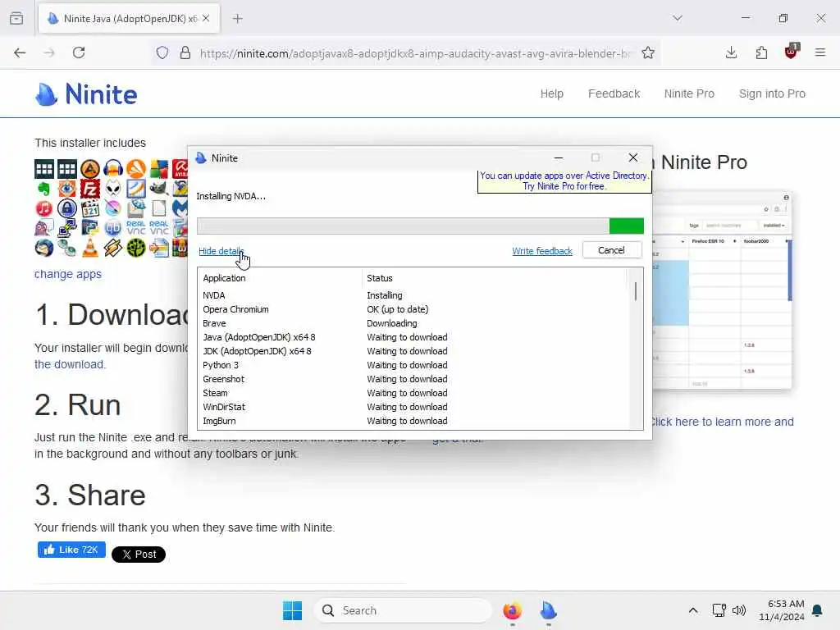Click the taskbar Search box

point(403,610)
